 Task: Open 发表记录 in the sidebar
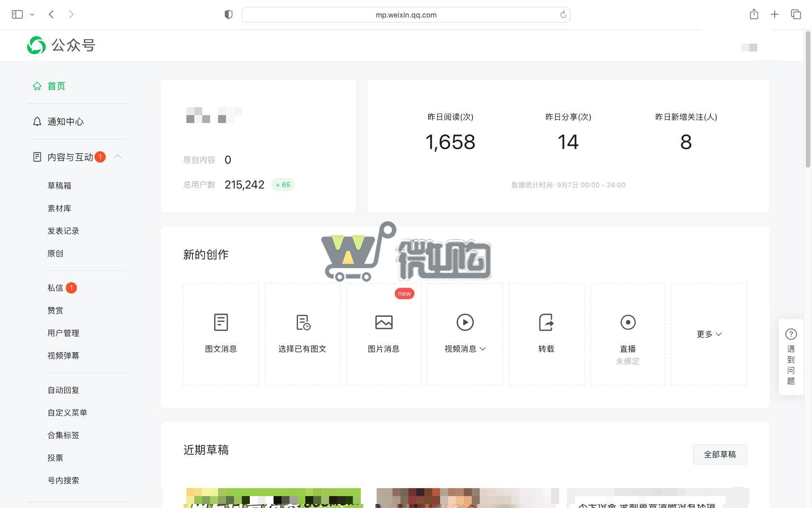tap(63, 231)
